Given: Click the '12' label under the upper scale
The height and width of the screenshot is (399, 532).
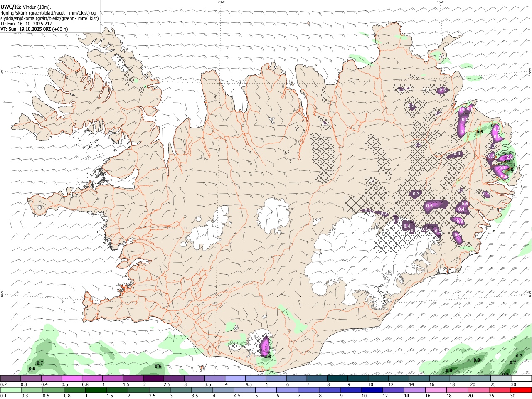Looking at the screenshot, I should click(x=390, y=384).
